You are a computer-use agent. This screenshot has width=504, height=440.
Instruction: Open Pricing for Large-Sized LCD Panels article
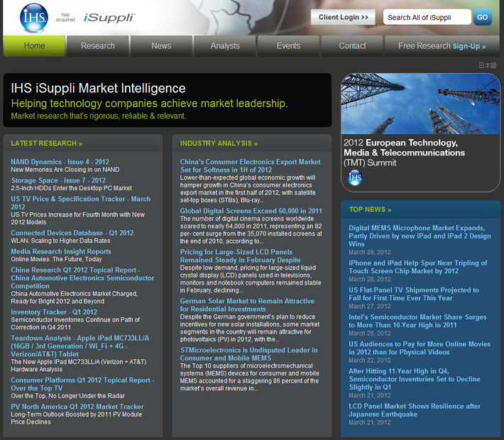(240, 255)
